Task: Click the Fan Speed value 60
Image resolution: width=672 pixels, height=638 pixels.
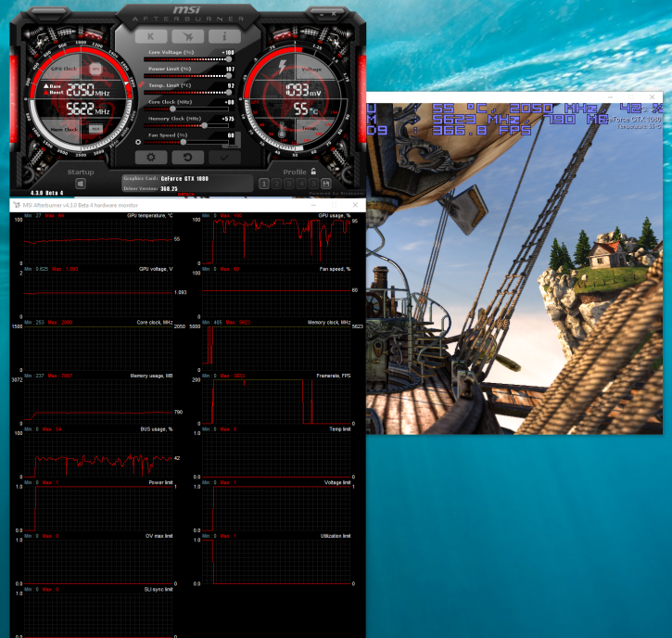Action: click(x=231, y=135)
